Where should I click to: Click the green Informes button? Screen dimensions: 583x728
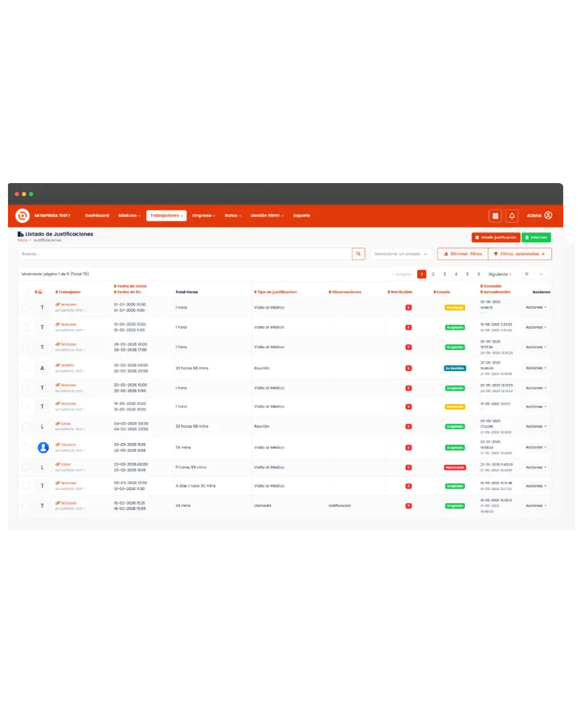pos(536,237)
